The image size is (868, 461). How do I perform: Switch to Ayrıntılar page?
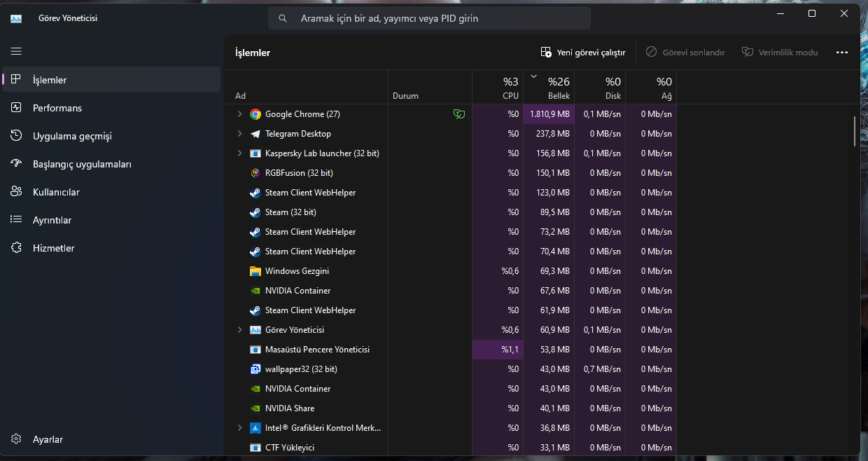pos(111,220)
